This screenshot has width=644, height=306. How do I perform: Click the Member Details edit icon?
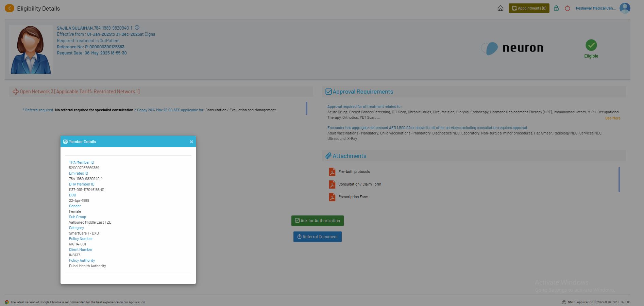pos(65,142)
